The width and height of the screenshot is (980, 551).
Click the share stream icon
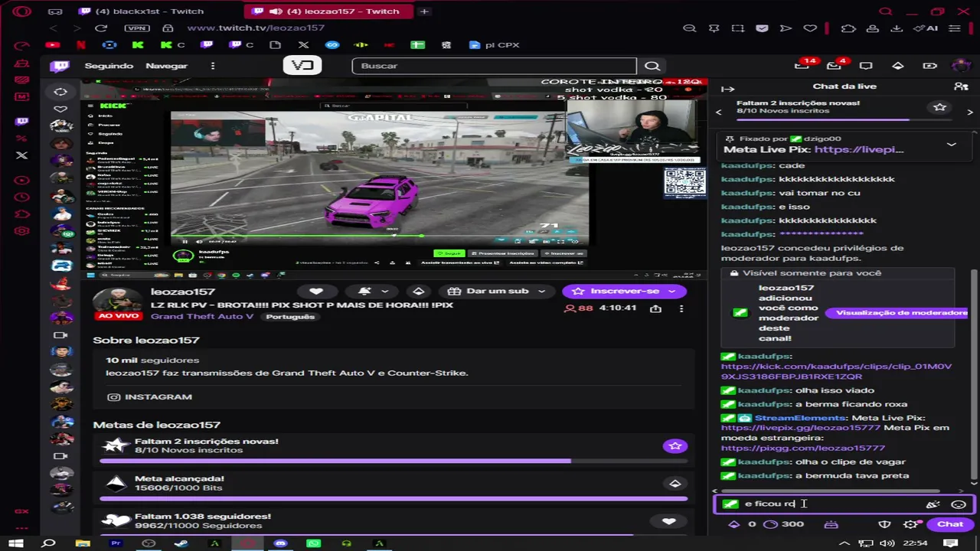[x=655, y=308]
